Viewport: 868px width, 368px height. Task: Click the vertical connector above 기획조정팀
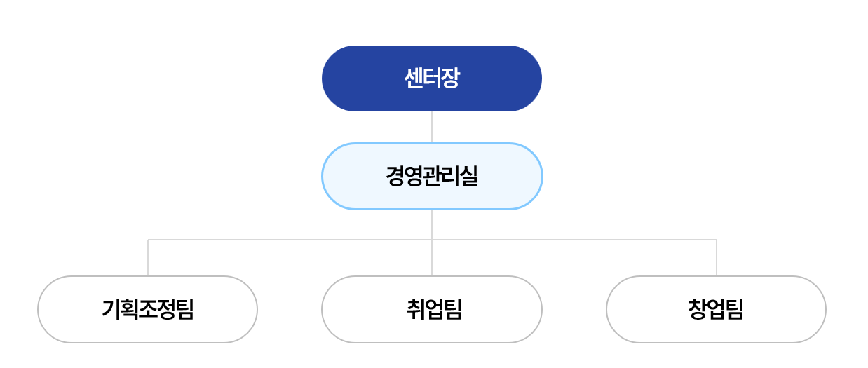(148, 258)
